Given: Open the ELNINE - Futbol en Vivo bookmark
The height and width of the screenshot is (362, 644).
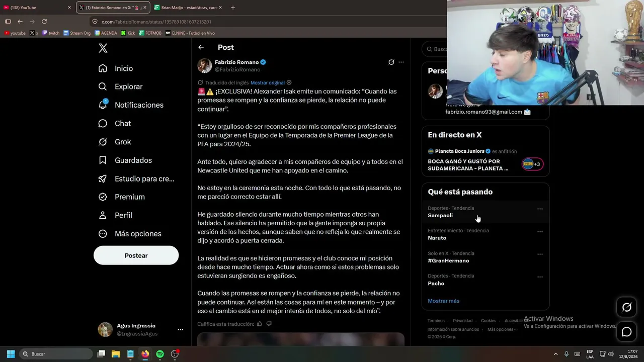Looking at the screenshot, I should click(x=190, y=33).
